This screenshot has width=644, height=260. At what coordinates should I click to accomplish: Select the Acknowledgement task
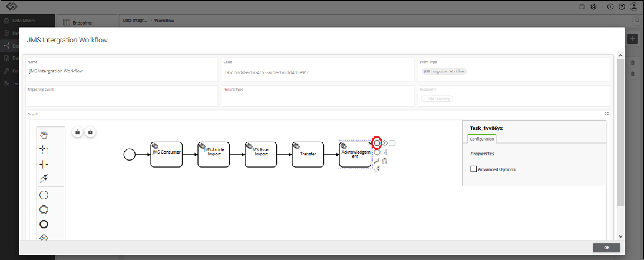[355, 155]
